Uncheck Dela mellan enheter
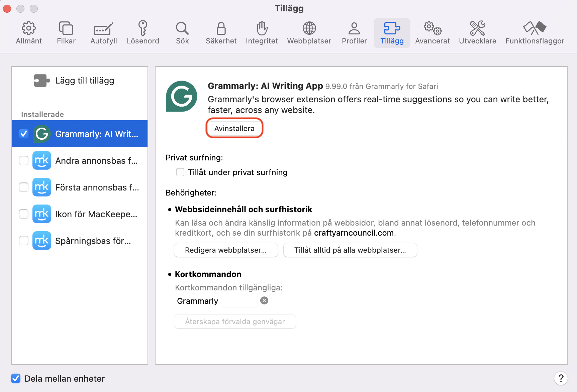Screen dimensions: 577x392 pyautogui.click(x=16, y=378)
